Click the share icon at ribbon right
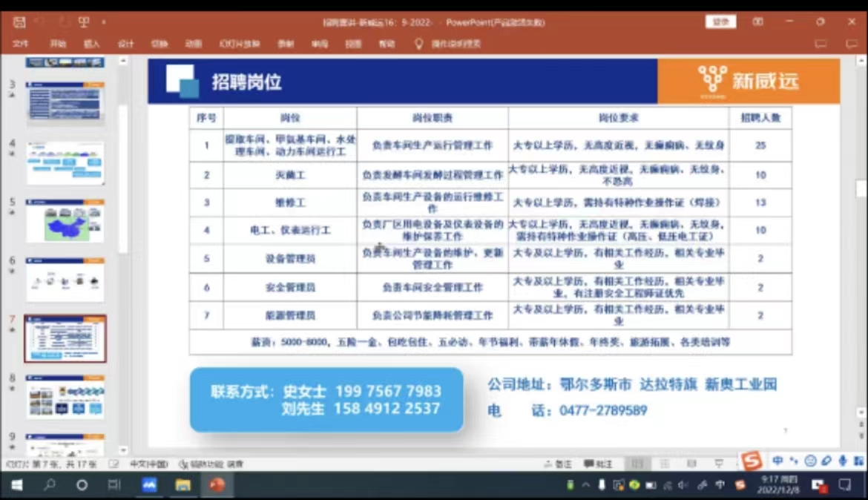Viewport: 868px width, 500px height. (x=821, y=44)
